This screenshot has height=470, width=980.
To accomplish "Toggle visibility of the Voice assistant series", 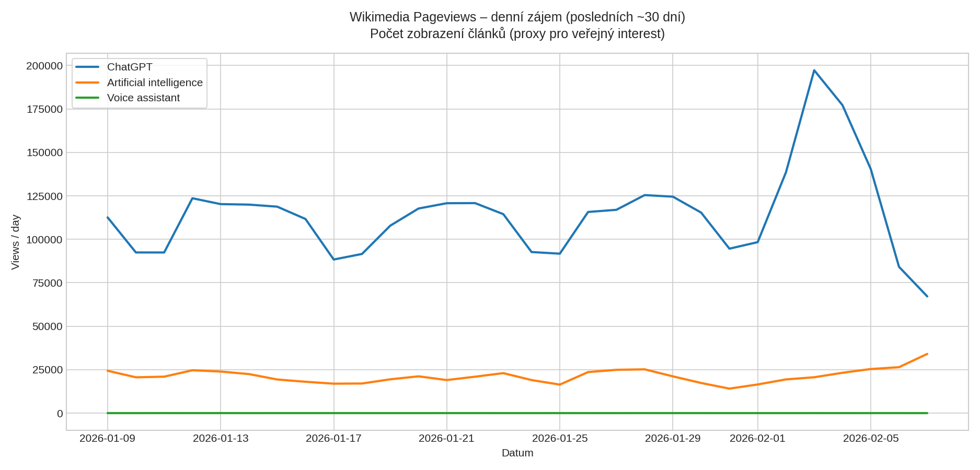I will click(143, 97).
